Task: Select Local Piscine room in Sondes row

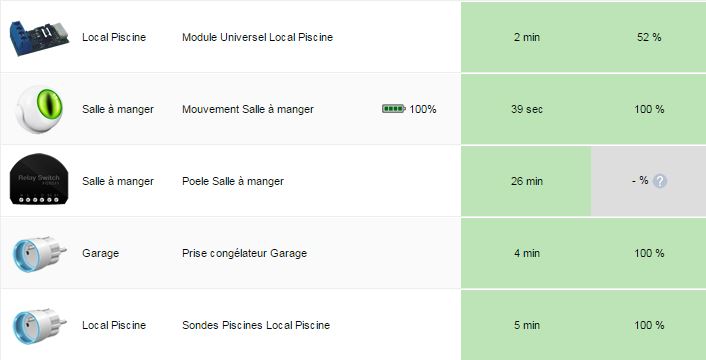Action: (x=114, y=325)
